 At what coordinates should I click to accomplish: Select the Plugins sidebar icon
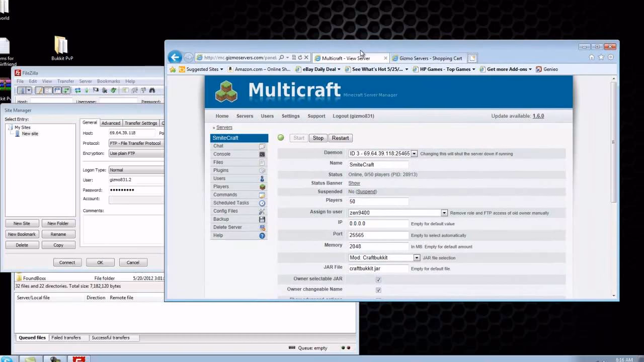tap(262, 170)
